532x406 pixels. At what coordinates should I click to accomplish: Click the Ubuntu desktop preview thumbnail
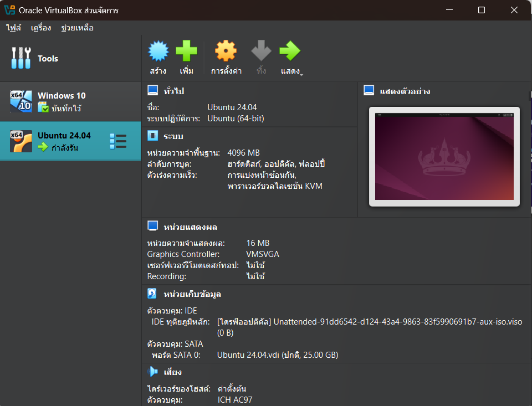click(444, 157)
